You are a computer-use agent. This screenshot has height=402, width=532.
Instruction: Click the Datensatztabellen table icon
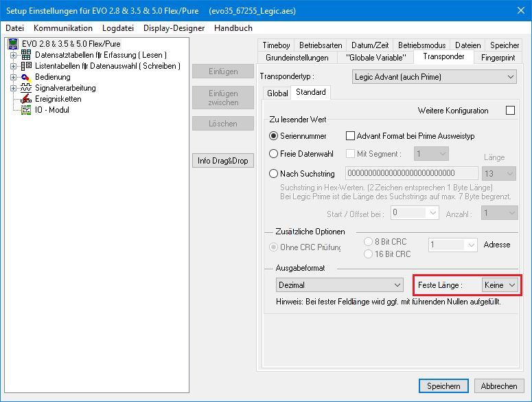tap(26, 55)
